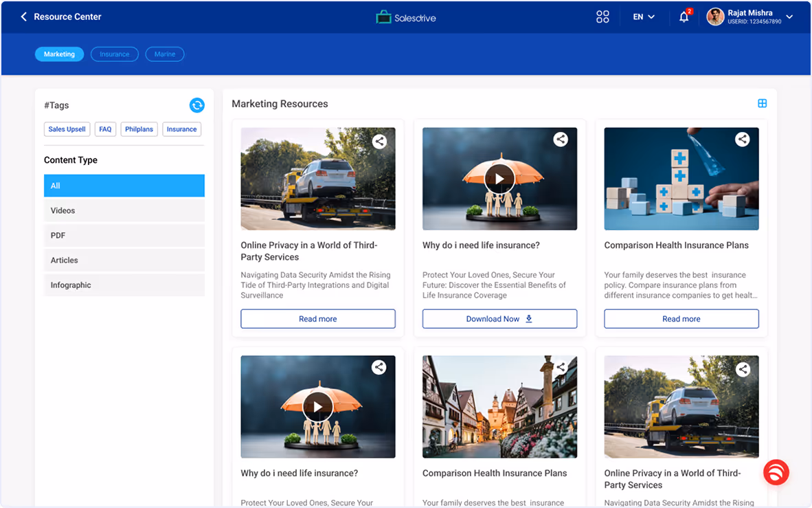Click bottom row Why do i need life insurance title
812x508 pixels.
(x=300, y=473)
